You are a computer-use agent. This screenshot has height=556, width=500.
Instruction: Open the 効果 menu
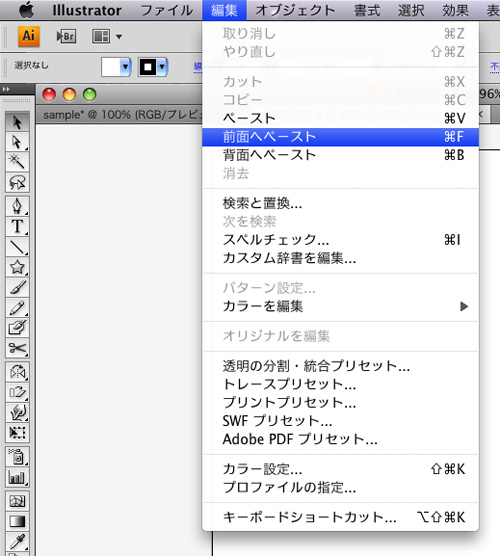[x=455, y=10]
